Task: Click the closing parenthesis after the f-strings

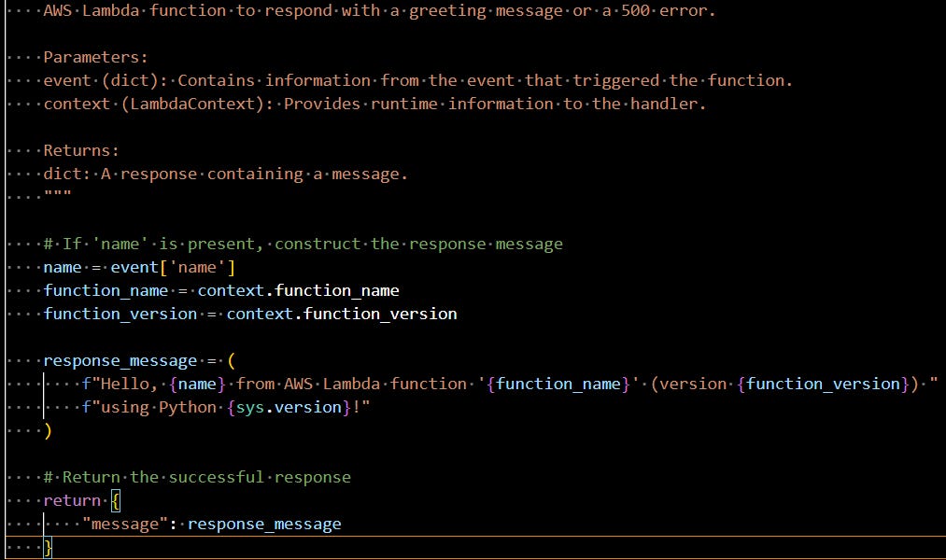Action: pyautogui.click(x=49, y=429)
